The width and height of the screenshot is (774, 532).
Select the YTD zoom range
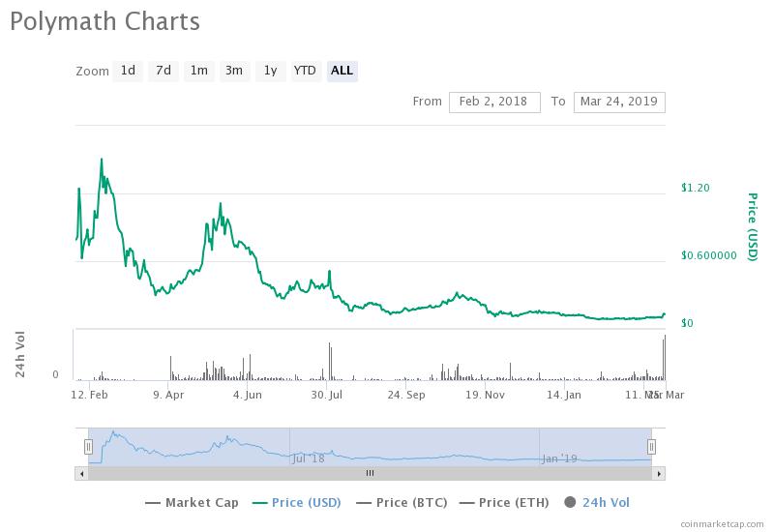305,71
